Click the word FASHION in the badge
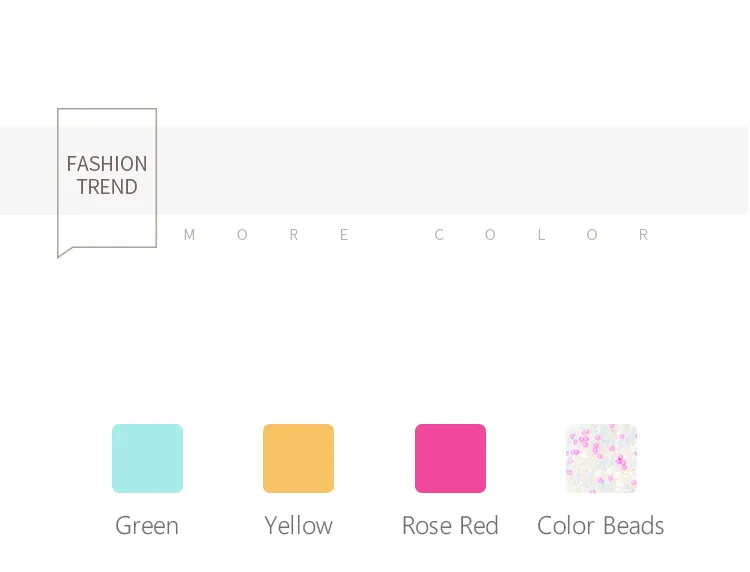Viewport: 750px width, 572px height. [107, 164]
